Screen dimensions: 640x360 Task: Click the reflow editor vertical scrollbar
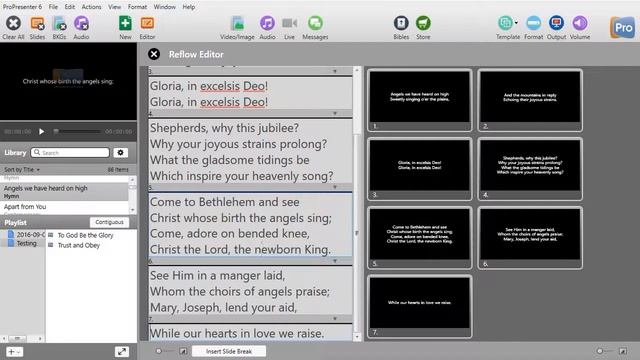point(357,233)
